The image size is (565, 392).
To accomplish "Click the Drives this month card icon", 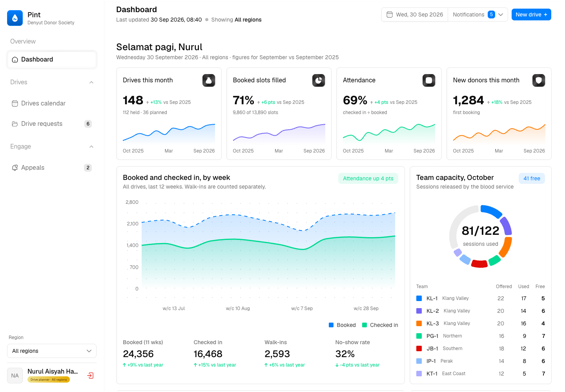I will (x=209, y=80).
